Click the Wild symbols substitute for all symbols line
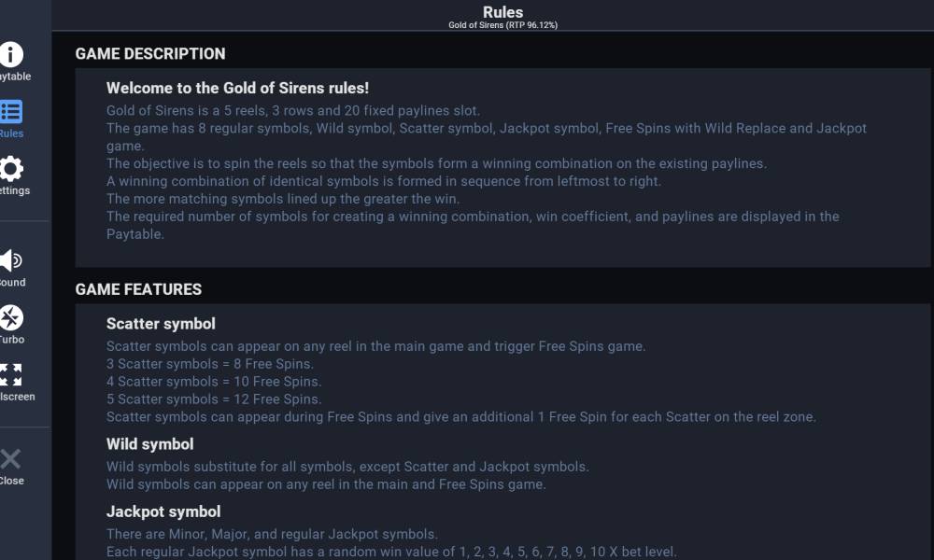This screenshot has width=934, height=560. click(347, 467)
